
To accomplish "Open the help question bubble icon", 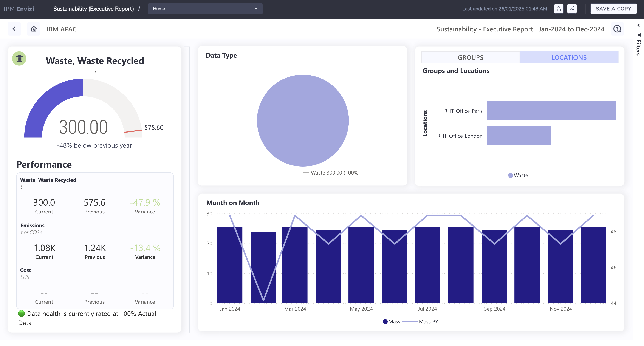I will click(617, 29).
